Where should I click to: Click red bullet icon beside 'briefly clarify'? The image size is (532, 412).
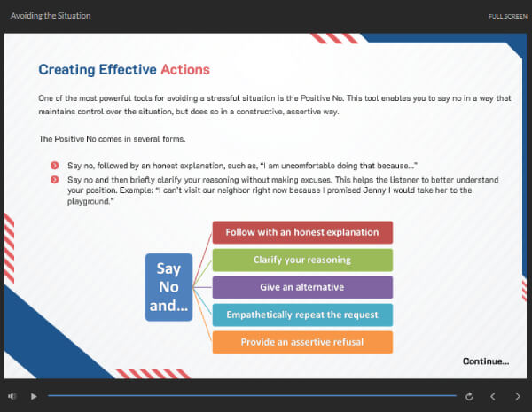[x=55, y=179]
